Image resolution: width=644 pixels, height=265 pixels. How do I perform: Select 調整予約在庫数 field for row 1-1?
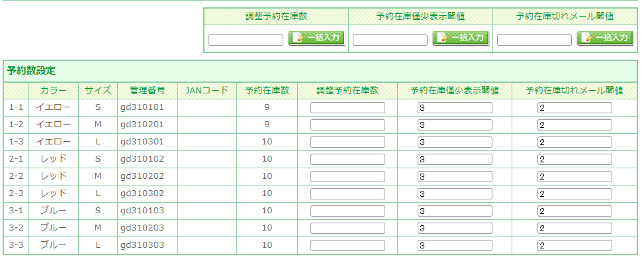tap(347, 107)
